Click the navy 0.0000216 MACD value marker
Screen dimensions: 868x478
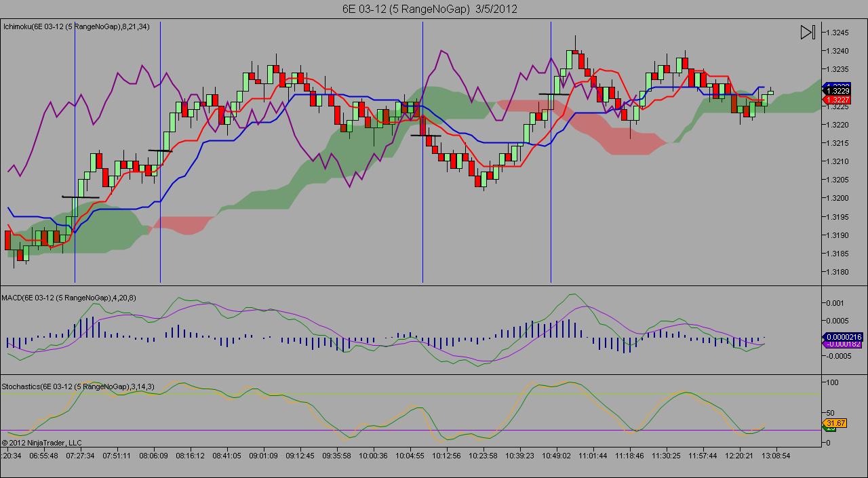tap(842, 337)
